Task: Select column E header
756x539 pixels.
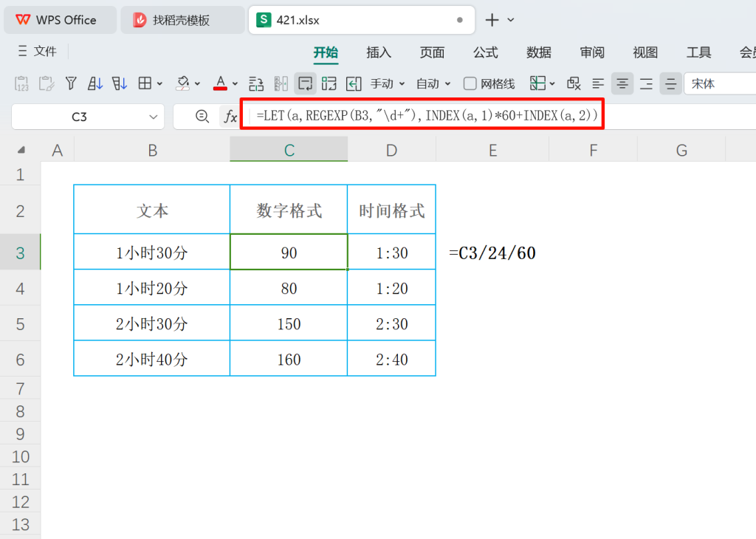Action: pyautogui.click(x=492, y=150)
